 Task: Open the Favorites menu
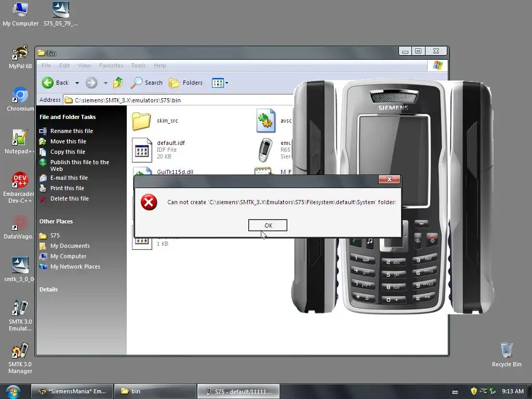tap(111, 65)
